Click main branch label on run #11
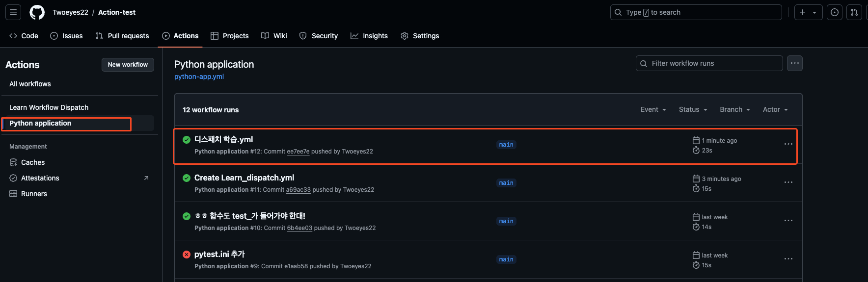The height and width of the screenshot is (282, 868). 506,183
